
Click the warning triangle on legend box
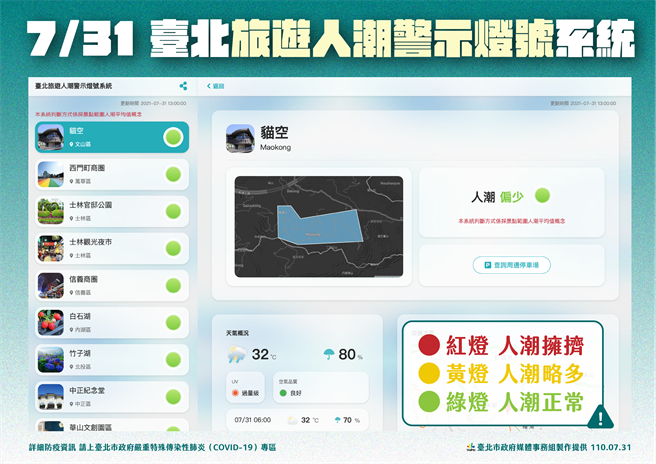[600, 417]
